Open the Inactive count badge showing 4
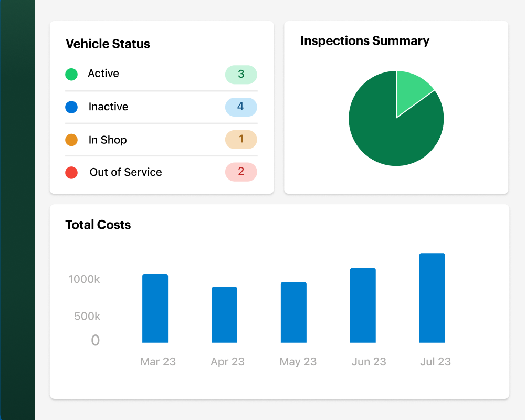Viewport: 525px width, 420px height. [241, 107]
